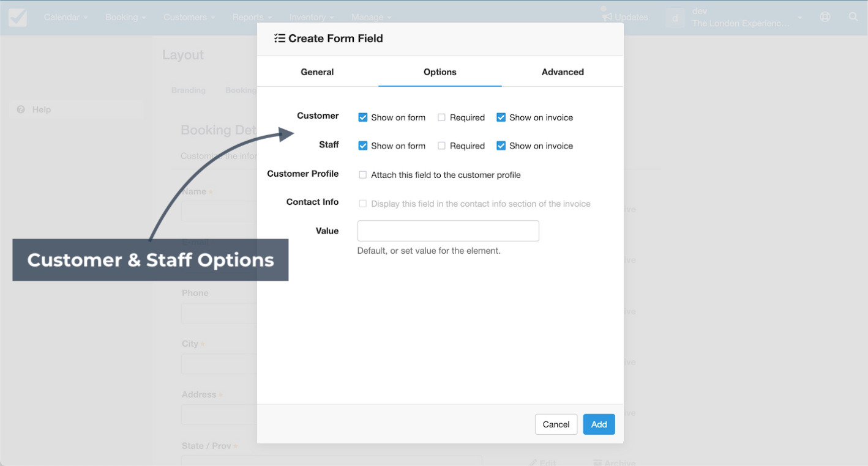Open the Calendar dropdown menu

click(66, 17)
